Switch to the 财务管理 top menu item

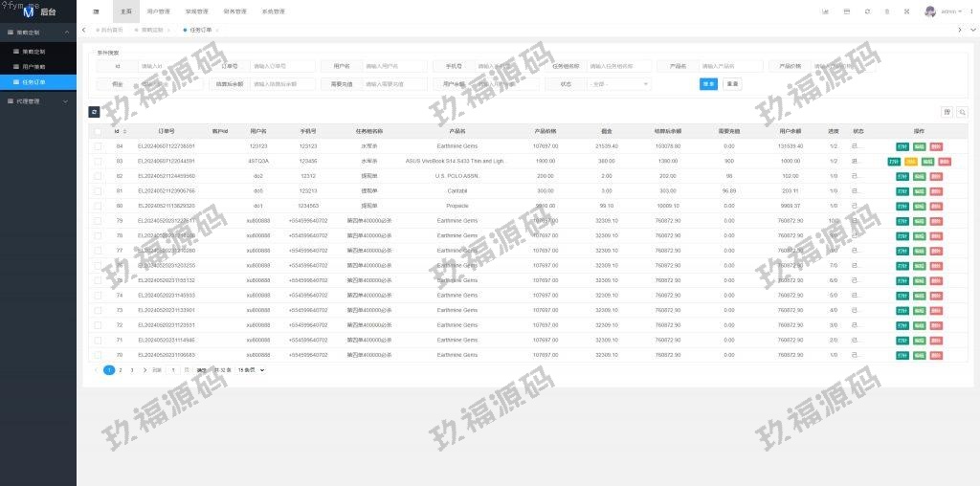pyautogui.click(x=234, y=11)
